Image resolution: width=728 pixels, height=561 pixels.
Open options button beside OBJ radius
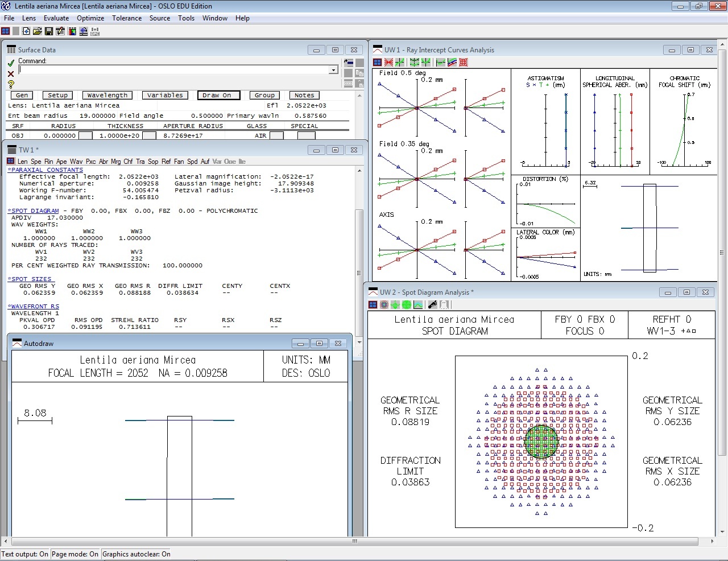click(x=85, y=135)
